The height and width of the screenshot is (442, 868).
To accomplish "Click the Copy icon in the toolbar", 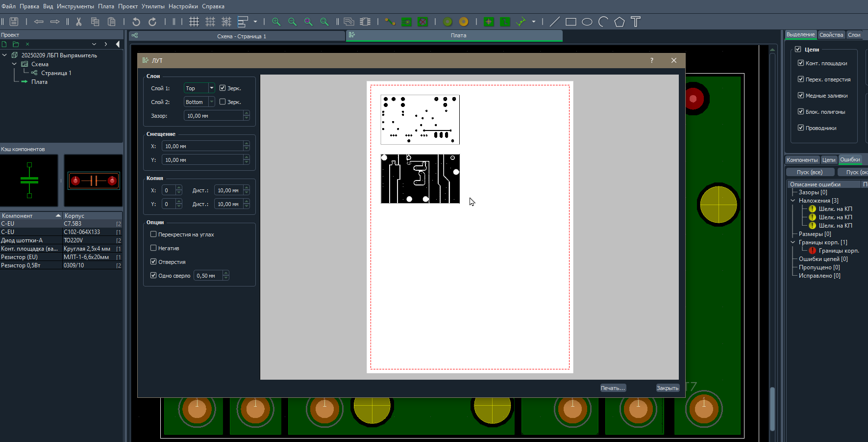I will [x=95, y=22].
